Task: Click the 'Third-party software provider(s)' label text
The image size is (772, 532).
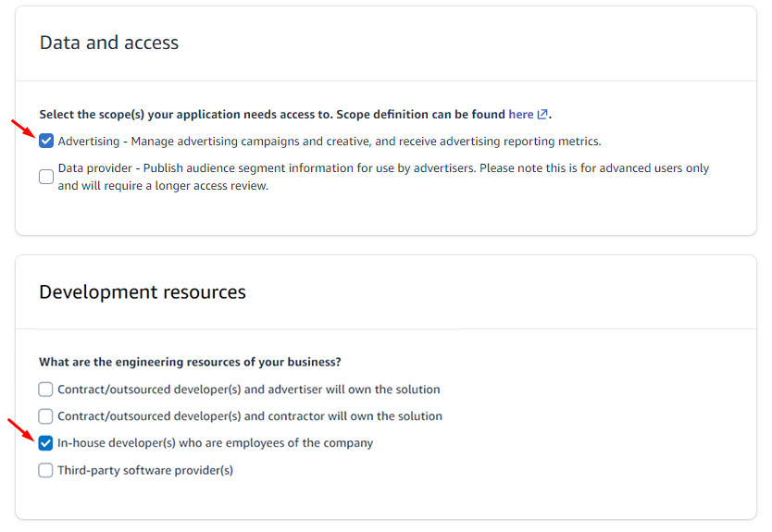Action: tap(145, 470)
